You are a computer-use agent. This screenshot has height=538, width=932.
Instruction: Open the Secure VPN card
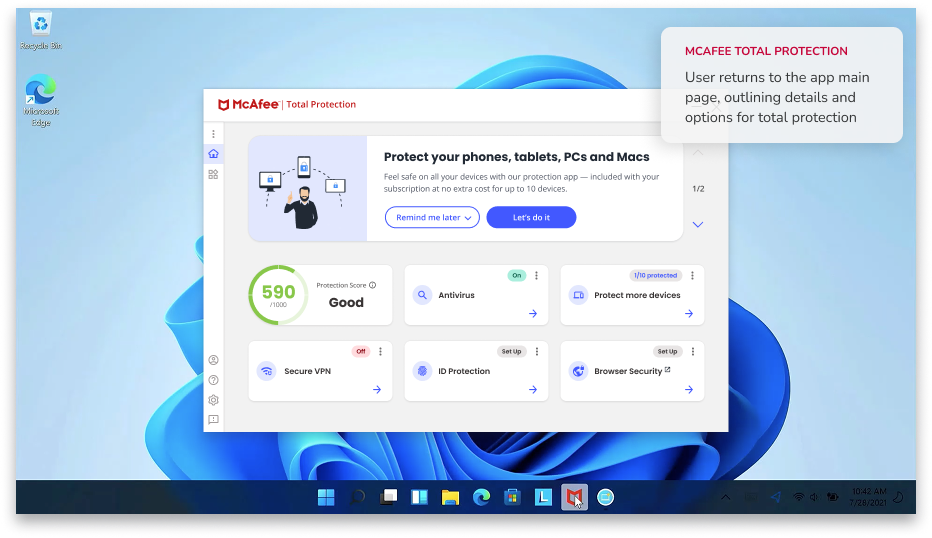320,371
